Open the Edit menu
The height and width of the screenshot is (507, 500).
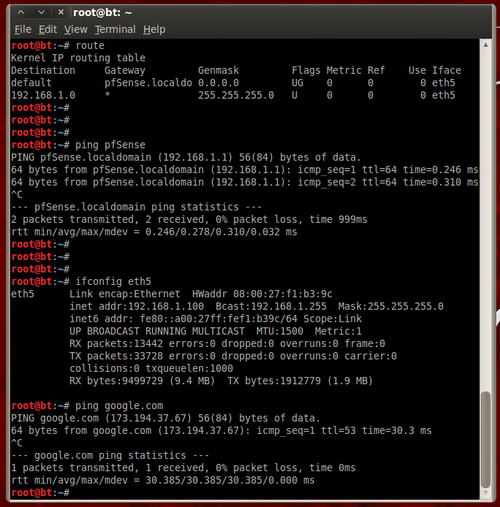tap(48, 29)
